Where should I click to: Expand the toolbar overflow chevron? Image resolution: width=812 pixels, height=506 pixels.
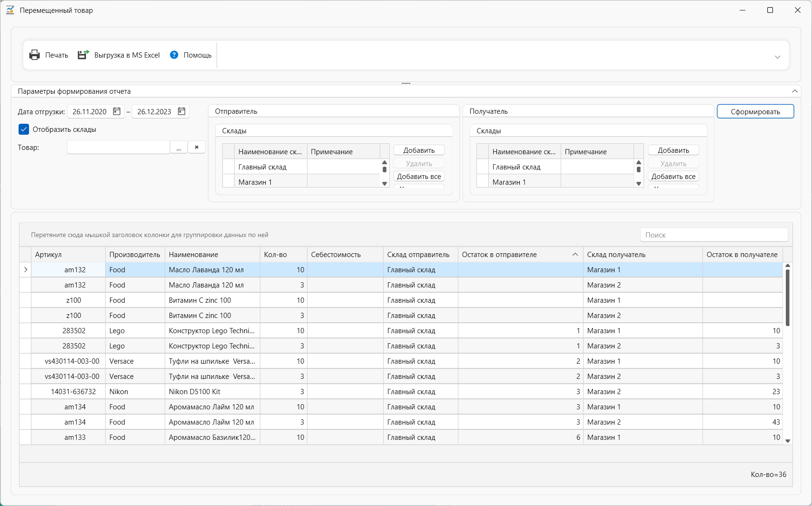click(x=777, y=57)
